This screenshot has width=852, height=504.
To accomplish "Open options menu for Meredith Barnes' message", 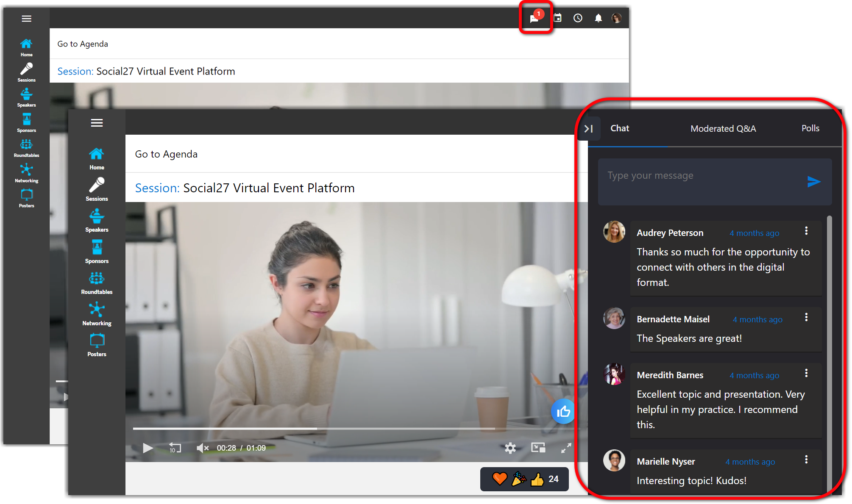I will 806,373.
